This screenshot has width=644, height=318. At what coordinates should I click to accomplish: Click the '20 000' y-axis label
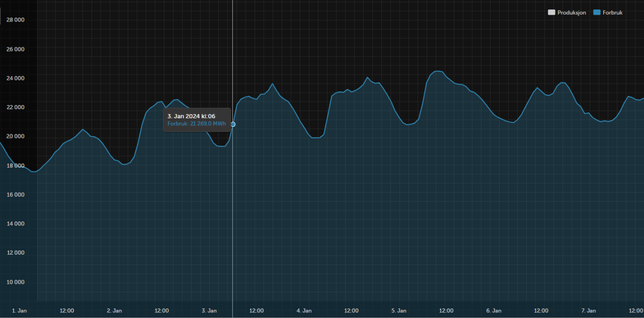click(16, 136)
